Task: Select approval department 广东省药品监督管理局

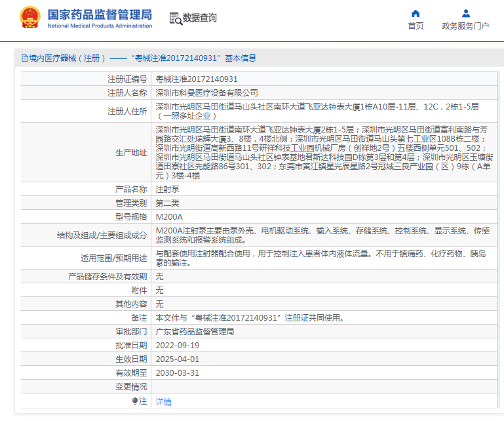Action: pyautogui.click(x=195, y=332)
